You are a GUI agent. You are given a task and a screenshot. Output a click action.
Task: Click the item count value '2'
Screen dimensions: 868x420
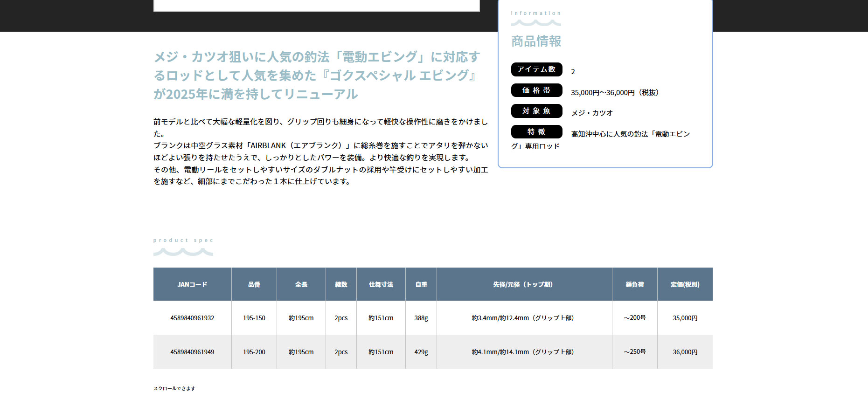573,72
